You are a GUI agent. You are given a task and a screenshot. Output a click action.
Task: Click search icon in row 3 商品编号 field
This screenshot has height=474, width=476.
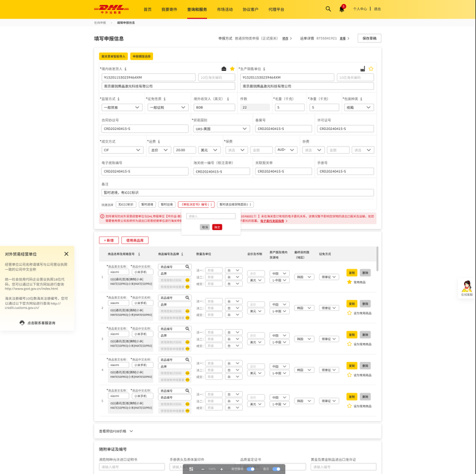(187, 329)
